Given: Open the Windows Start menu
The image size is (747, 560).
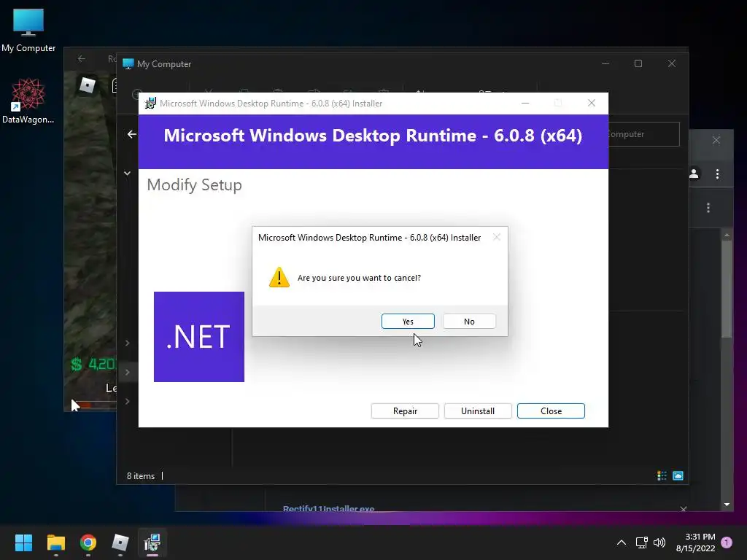Looking at the screenshot, I should pos(23,542).
